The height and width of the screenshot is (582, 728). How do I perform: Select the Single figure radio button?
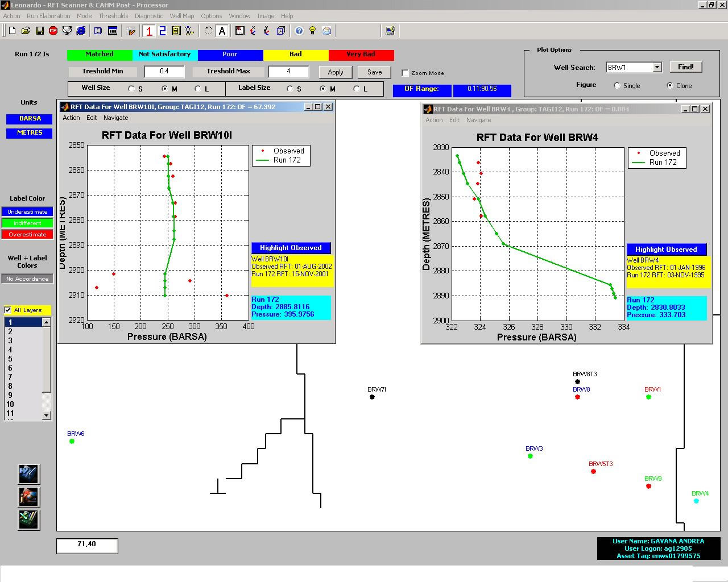(x=617, y=85)
